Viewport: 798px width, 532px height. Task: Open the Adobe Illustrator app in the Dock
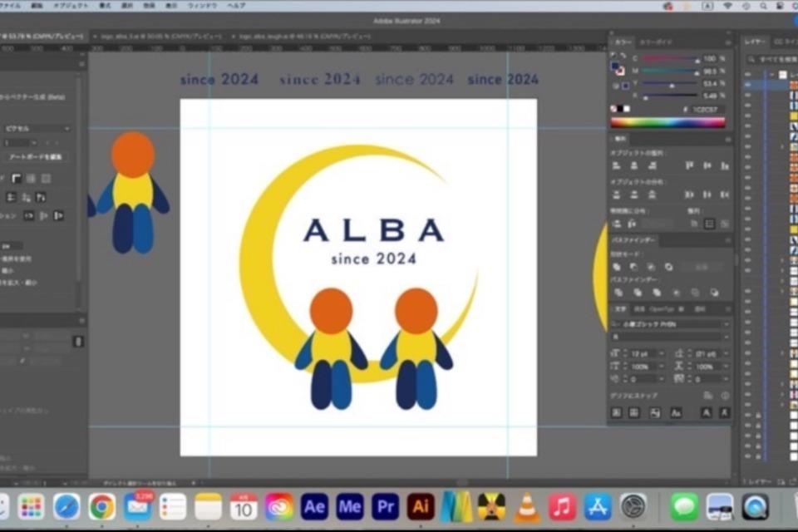tap(421, 506)
